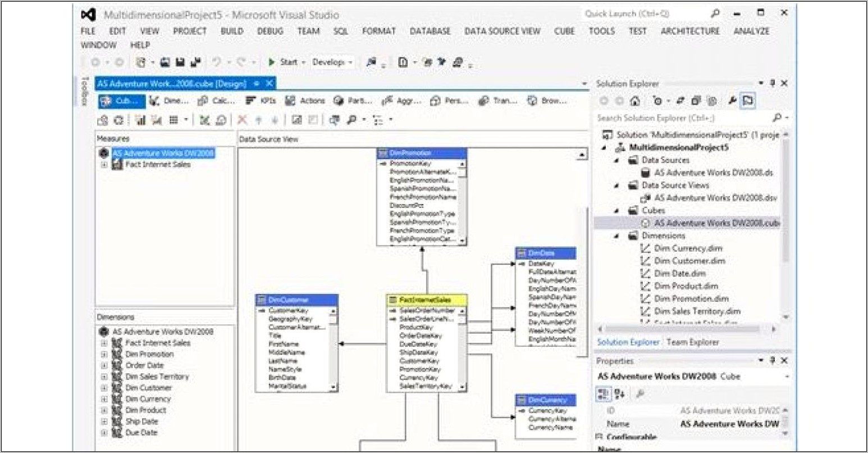Expand Order Date dimension node
Image resolution: width=868 pixels, height=453 pixels.
104,366
